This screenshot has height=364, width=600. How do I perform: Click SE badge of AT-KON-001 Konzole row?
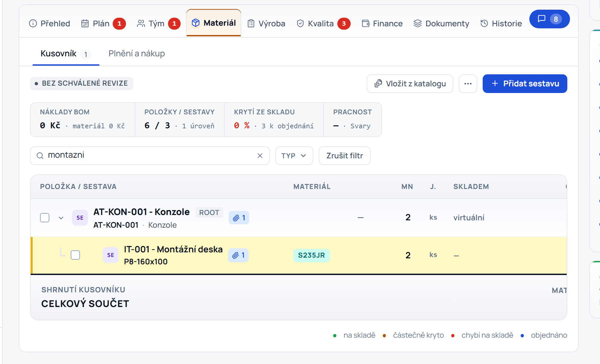point(80,218)
